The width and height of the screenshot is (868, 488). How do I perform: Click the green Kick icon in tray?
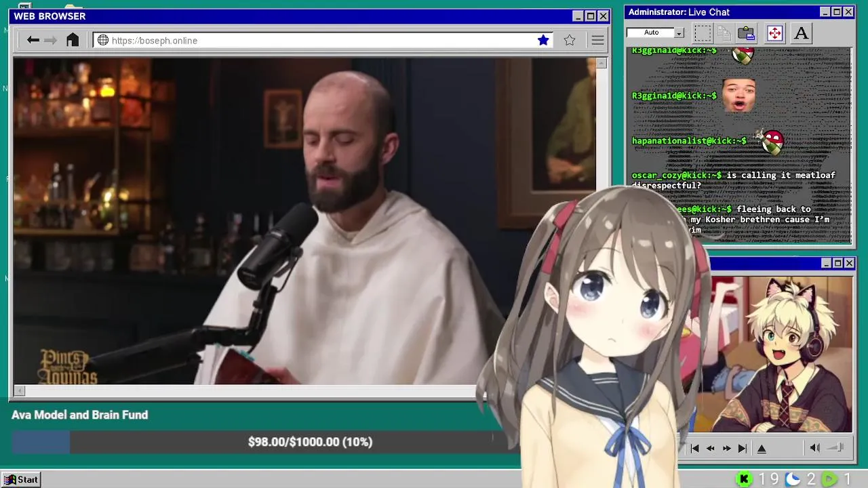tap(744, 479)
